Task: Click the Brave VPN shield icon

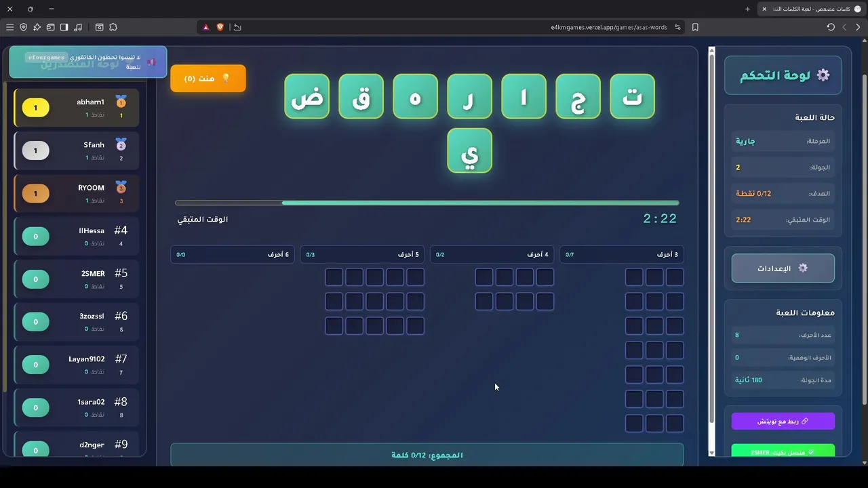Action: (23, 27)
